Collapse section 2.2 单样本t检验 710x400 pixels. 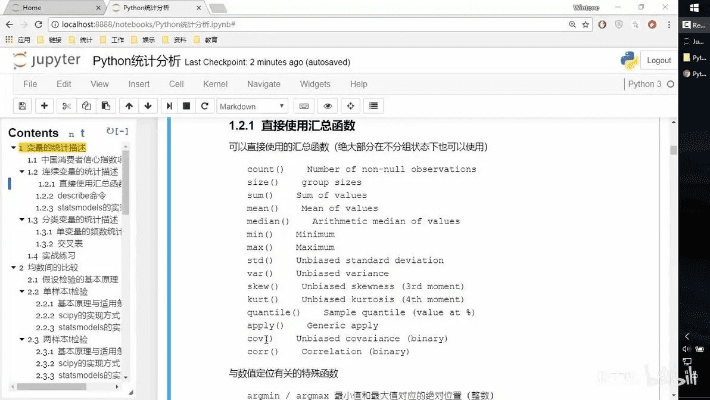click(22, 291)
